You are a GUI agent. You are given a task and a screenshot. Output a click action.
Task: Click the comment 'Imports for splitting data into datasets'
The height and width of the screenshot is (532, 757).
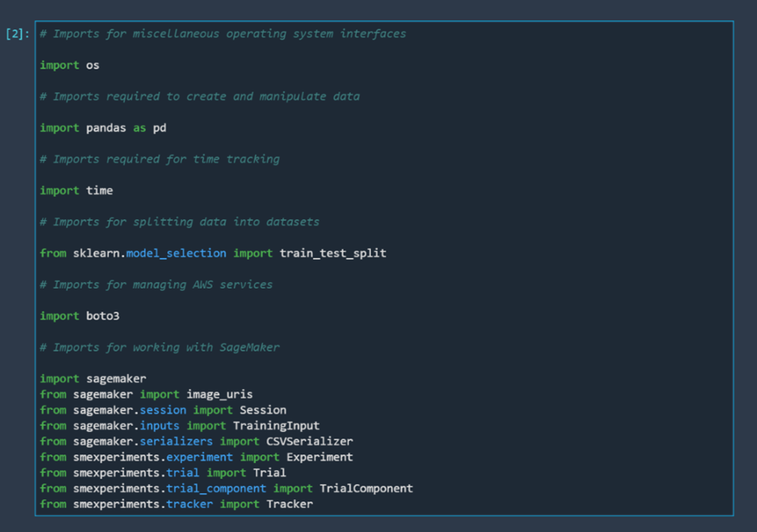(x=179, y=222)
